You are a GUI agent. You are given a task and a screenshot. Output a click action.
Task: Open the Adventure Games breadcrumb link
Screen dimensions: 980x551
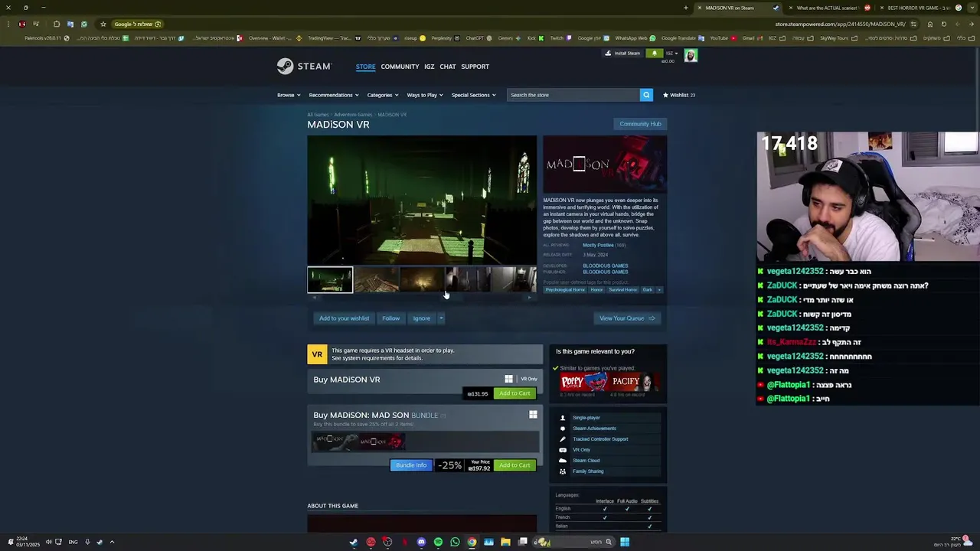tap(353, 115)
